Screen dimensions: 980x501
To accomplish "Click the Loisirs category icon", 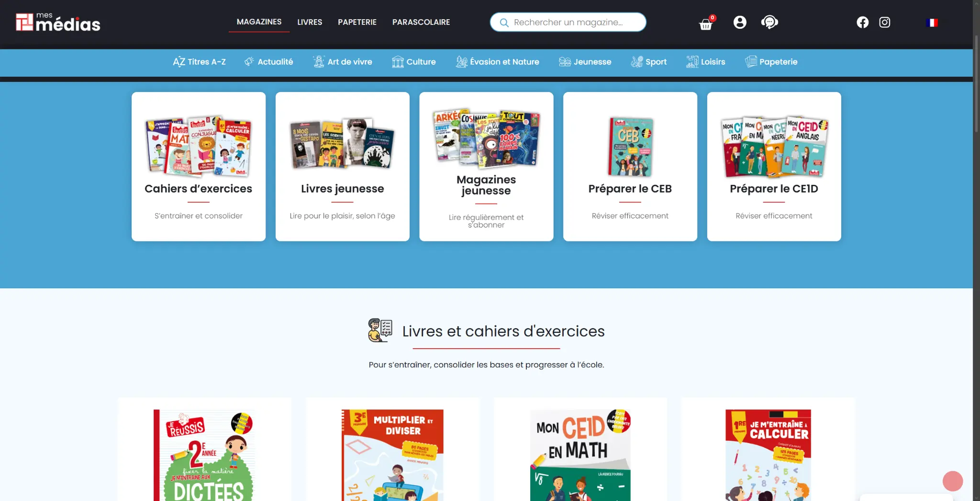I will point(692,62).
